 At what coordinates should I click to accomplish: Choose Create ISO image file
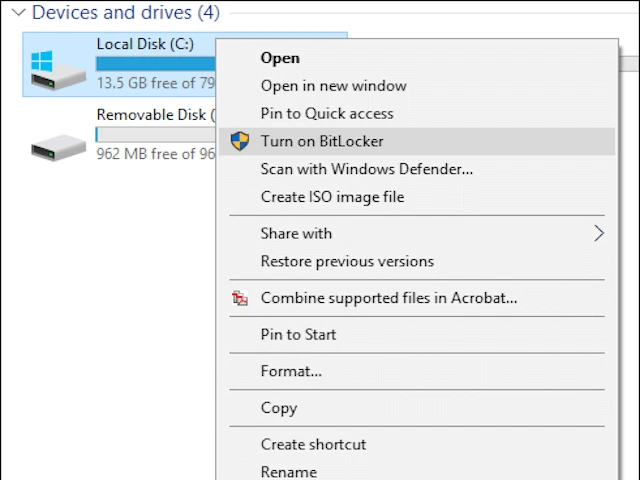pyautogui.click(x=332, y=197)
